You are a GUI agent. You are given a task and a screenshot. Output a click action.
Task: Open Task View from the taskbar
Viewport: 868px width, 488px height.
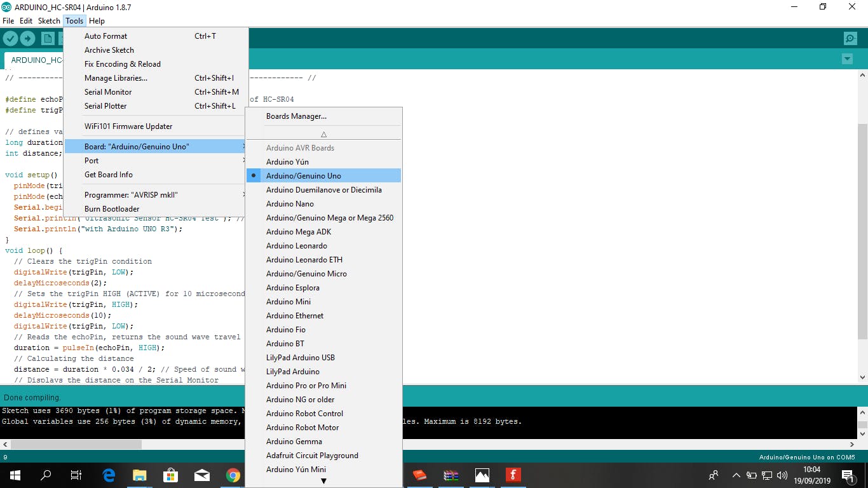76,475
